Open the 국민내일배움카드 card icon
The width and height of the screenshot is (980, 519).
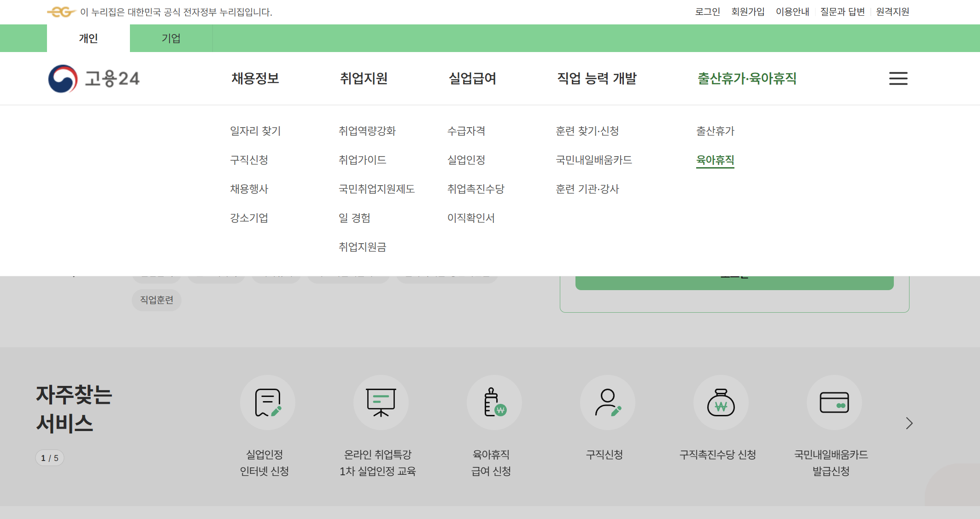[834, 402]
